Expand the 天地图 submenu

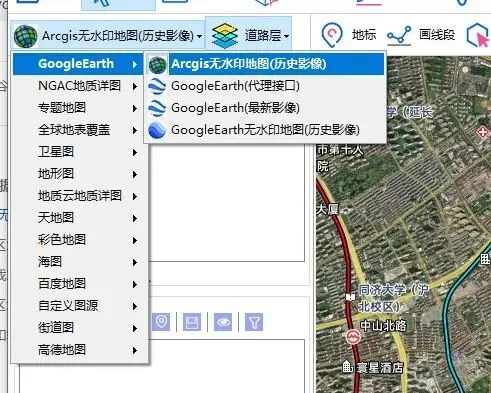click(x=80, y=218)
